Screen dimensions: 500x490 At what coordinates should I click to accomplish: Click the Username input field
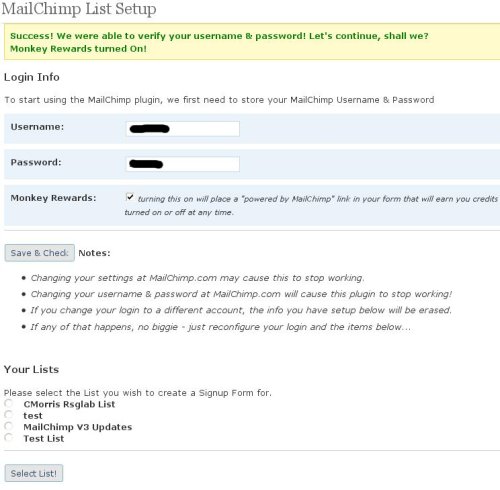pyautogui.click(x=182, y=129)
